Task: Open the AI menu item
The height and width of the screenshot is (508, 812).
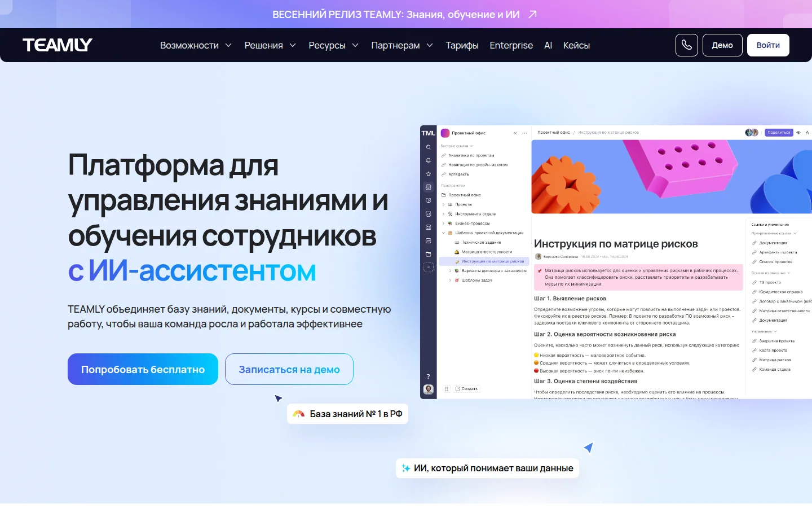Action: (x=548, y=45)
